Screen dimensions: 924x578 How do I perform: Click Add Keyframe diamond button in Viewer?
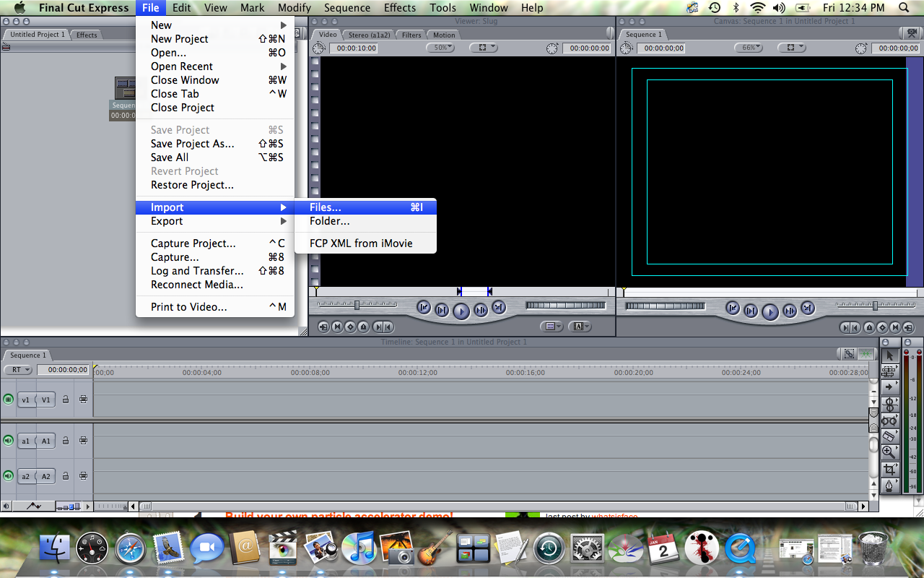[350, 327]
